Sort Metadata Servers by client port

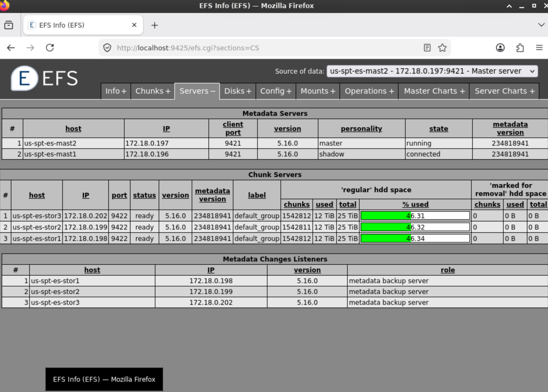[233, 128]
